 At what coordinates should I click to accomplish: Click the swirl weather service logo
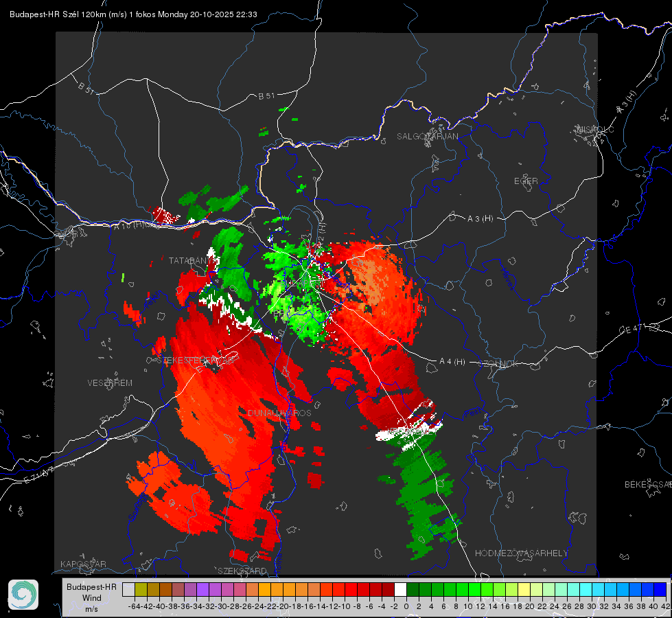tap(23, 595)
